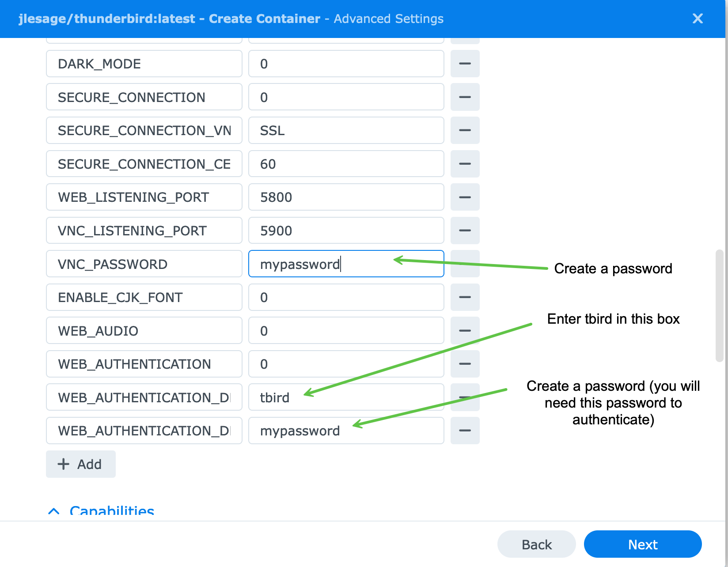Edit the DARK_MODE variable name field

144,64
